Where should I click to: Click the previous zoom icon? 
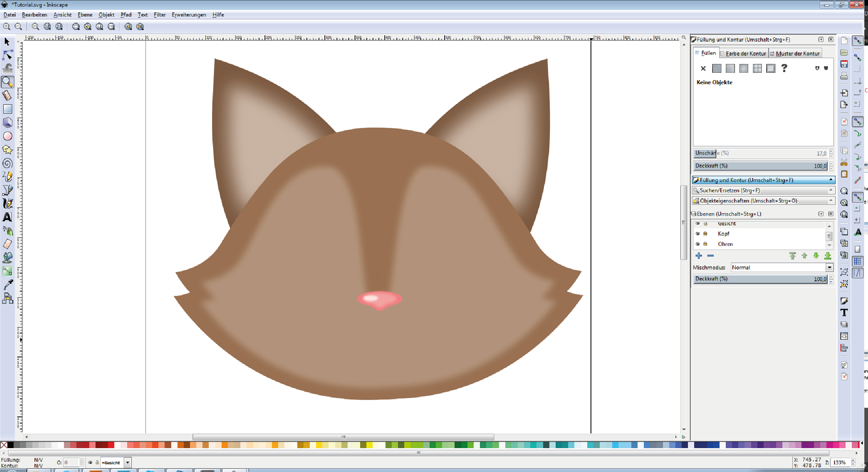(x=128, y=26)
